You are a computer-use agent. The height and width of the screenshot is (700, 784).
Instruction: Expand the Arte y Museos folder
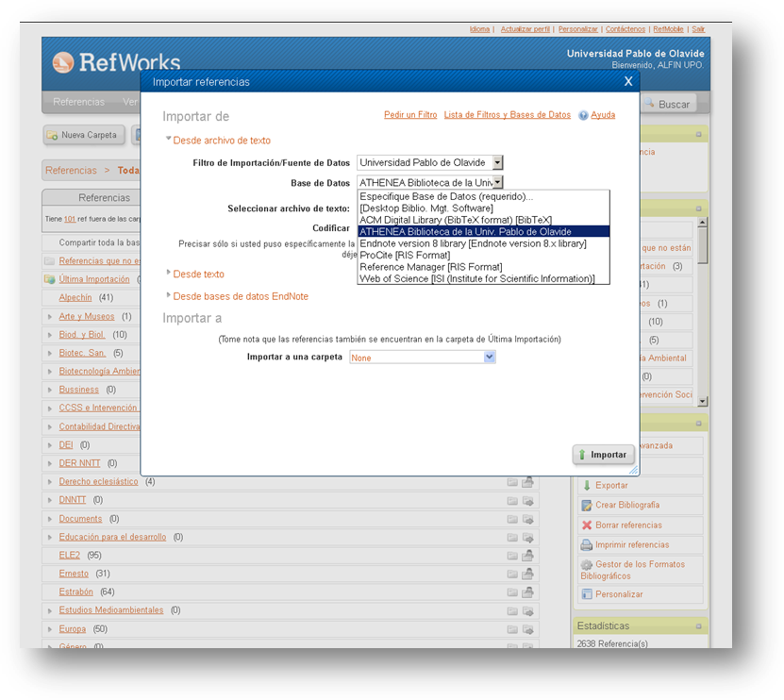coord(50,316)
